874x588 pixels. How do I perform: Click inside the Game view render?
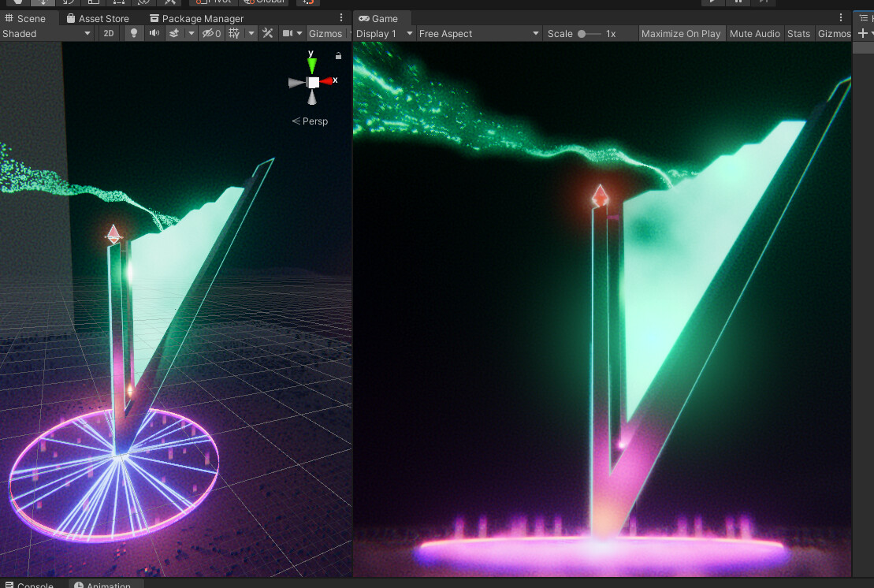tap(602, 309)
